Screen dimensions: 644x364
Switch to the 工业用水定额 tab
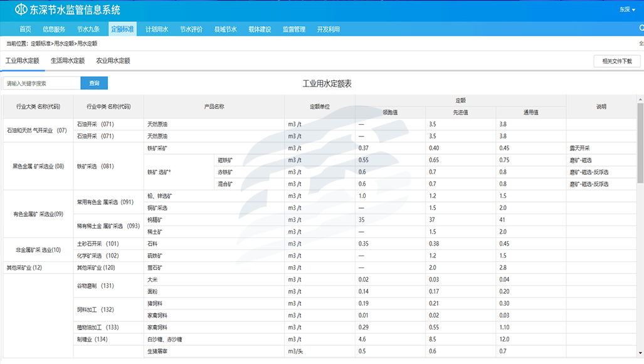pos(23,61)
